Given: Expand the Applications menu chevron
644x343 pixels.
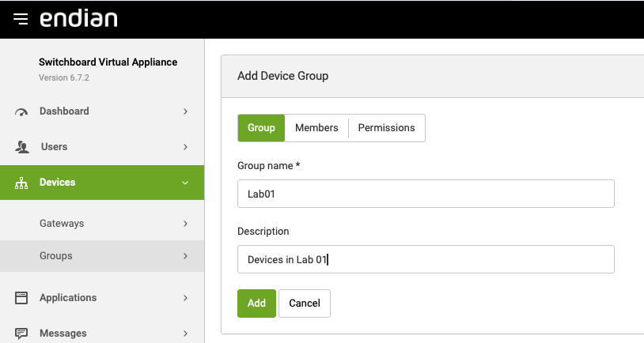Looking at the screenshot, I should (x=185, y=298).
